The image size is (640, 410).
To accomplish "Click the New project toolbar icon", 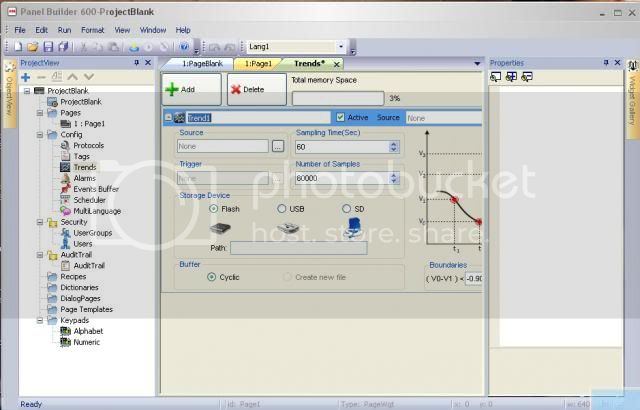I will click(x=18, y=47).
